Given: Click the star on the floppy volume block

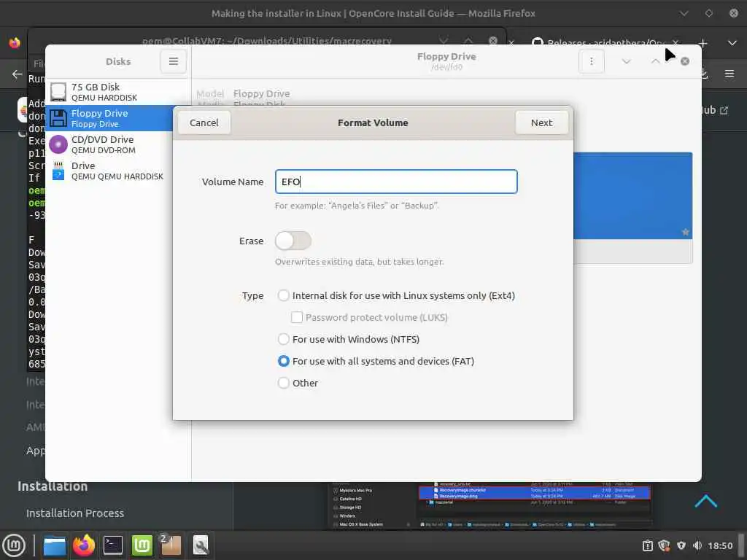Looking at the screenshot, I should tap(685, 232).
